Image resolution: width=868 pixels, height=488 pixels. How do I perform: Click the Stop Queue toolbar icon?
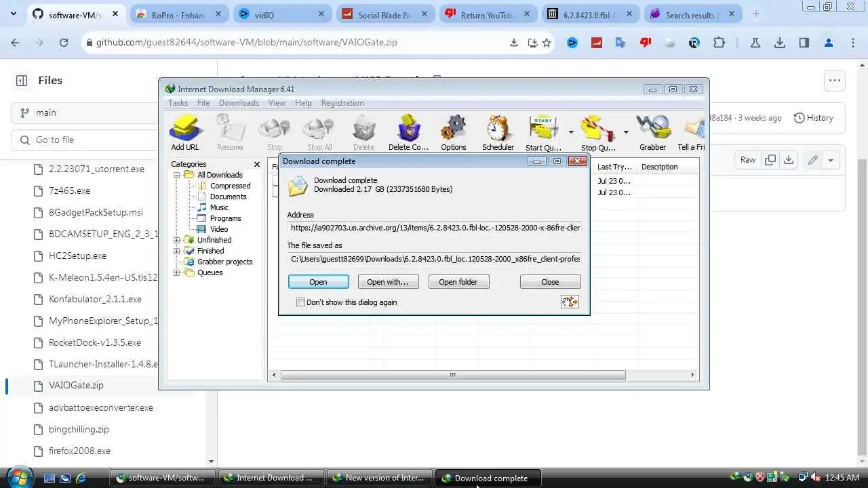click(x=598, y=133)
